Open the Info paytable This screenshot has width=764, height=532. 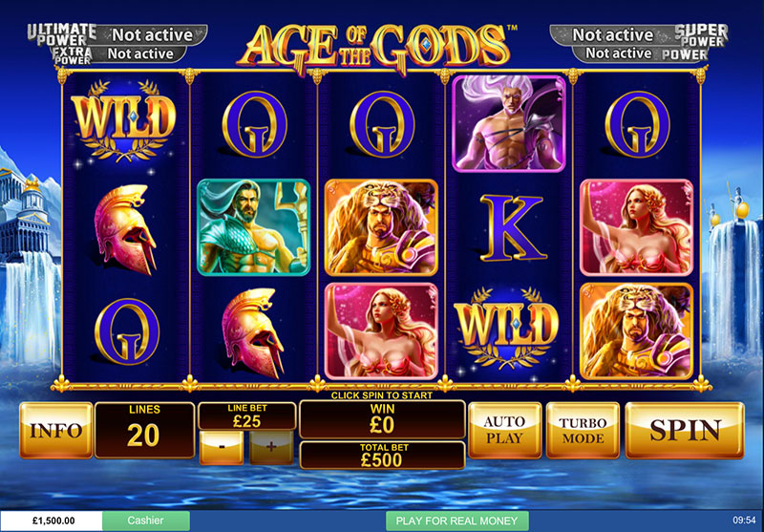coord(56,431)
